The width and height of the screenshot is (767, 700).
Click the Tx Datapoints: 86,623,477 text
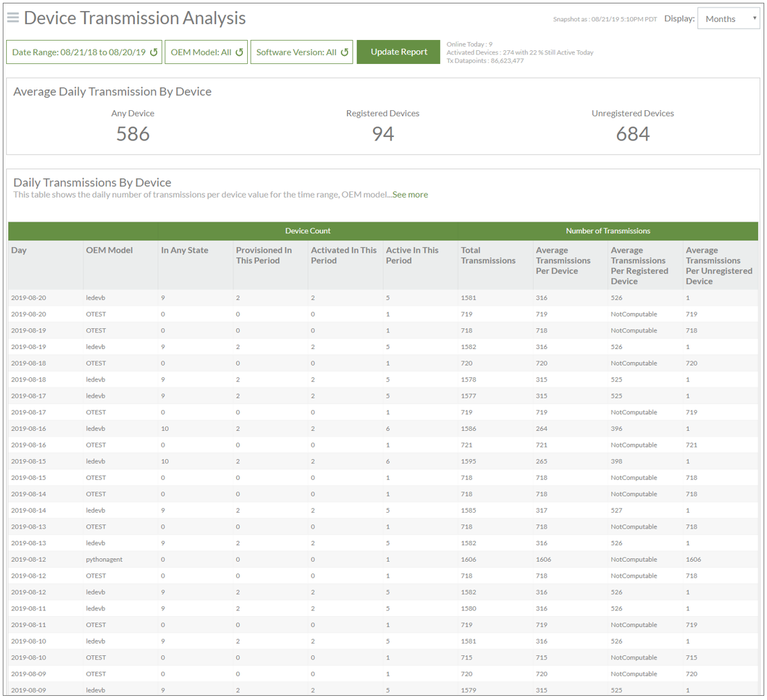pos(485,61)
